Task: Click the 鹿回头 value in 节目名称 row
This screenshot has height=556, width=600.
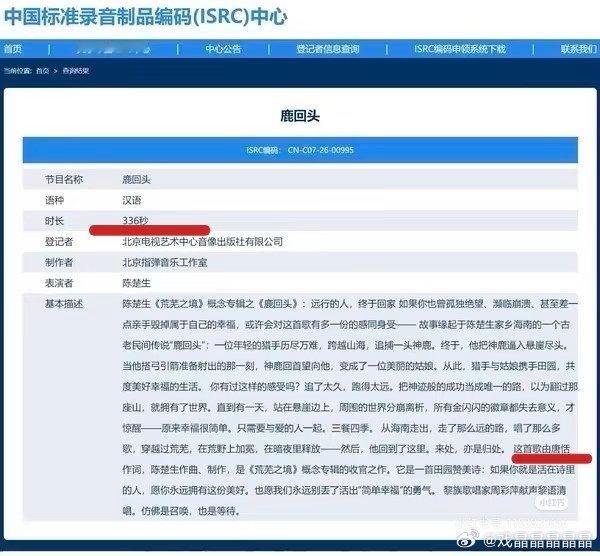Action: click(x=136, y=179)
